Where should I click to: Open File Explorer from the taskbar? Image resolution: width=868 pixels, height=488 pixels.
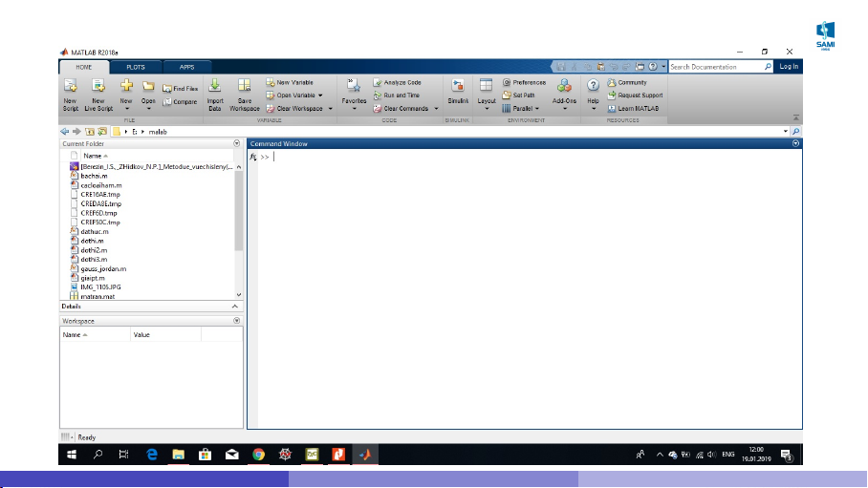pos(178,455)
